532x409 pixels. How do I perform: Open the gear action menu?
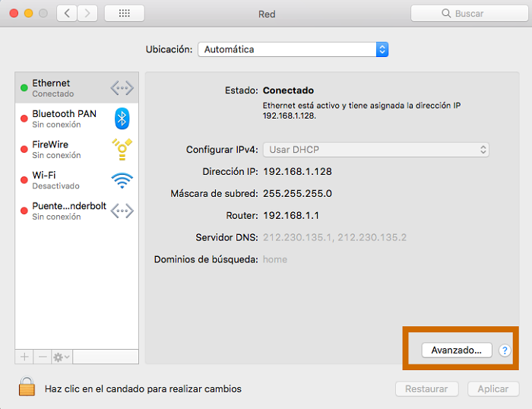tap(62, 357)
